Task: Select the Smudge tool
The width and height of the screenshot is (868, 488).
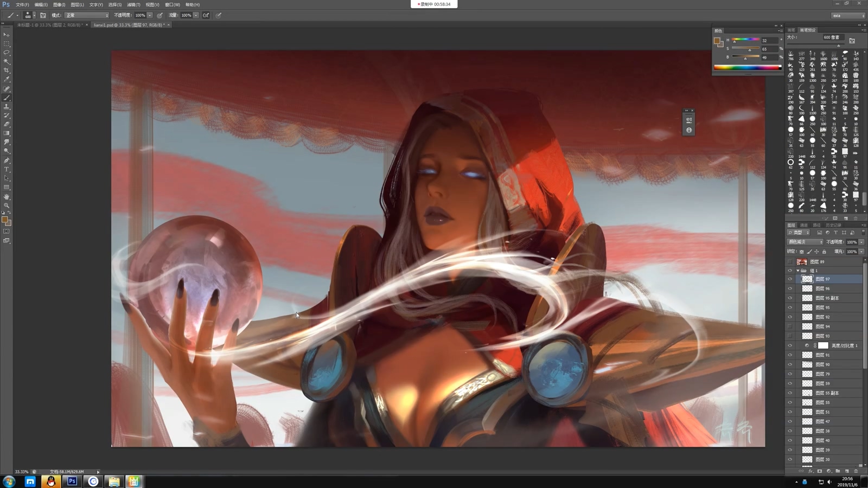Action: [x=7, y=142]
